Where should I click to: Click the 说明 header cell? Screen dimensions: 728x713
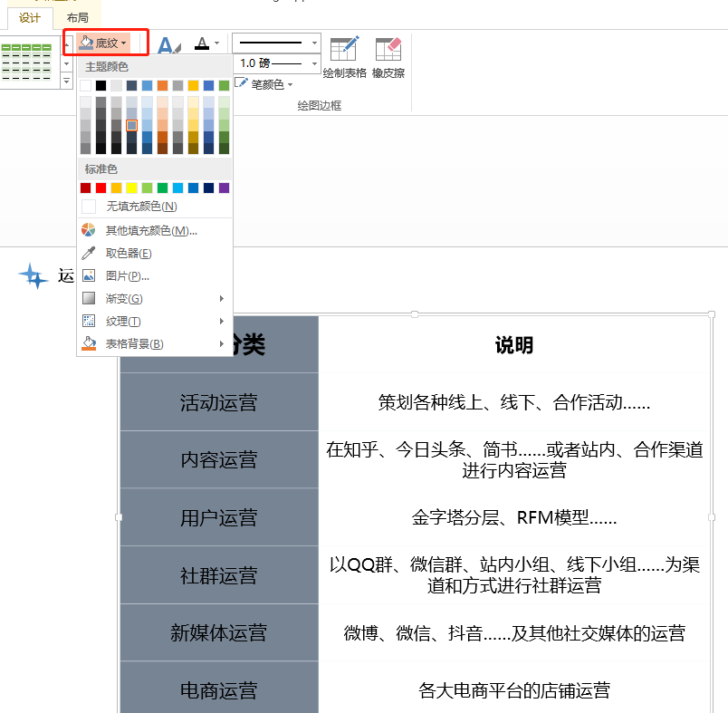click(x=514, y=344)
